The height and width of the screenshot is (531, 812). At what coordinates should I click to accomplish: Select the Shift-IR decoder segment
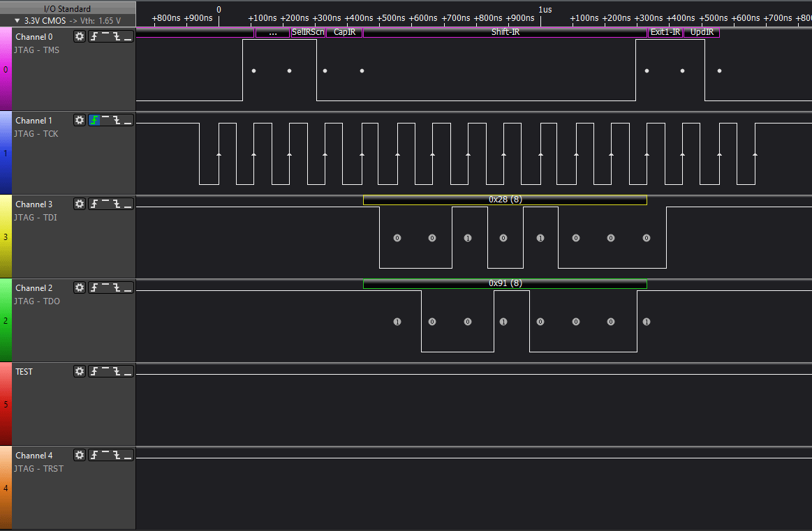(x=505, y=32)
